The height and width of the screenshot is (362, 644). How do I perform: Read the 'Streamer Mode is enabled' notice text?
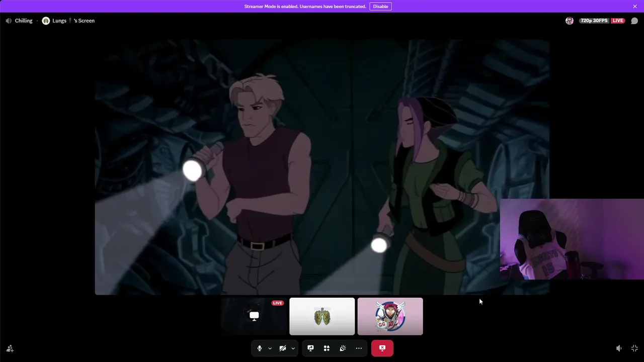click(x=305, y=7)
